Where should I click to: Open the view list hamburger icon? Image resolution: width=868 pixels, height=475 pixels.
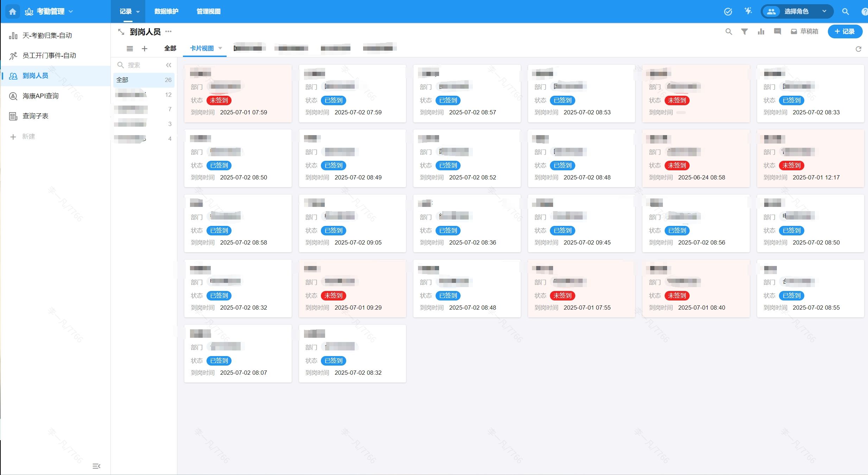pos(130,49)
